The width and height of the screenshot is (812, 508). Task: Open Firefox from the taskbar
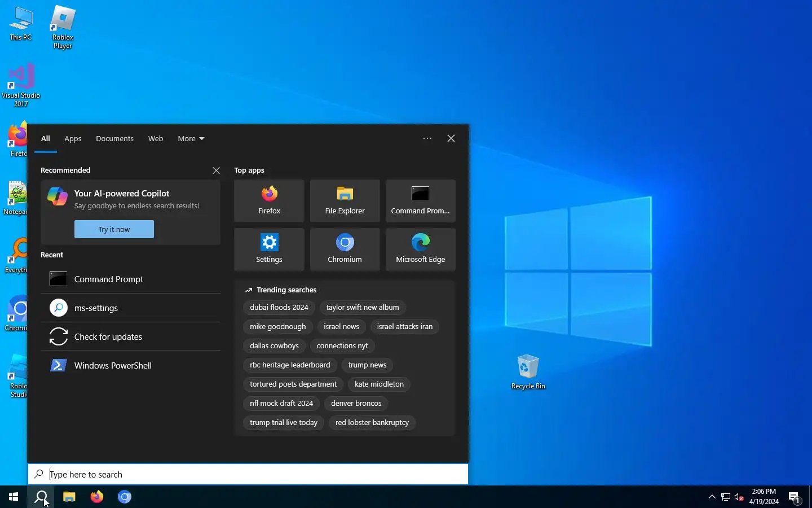coord(97,497)
